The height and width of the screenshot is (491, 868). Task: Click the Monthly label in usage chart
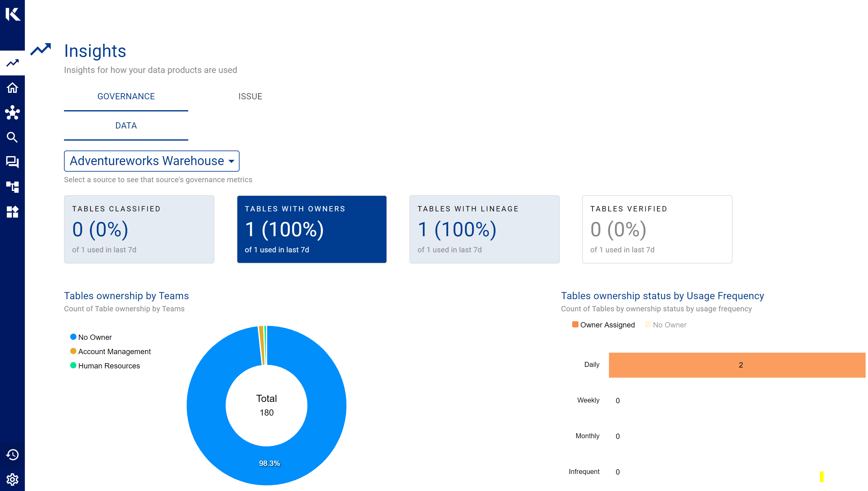tap(587, 436)
